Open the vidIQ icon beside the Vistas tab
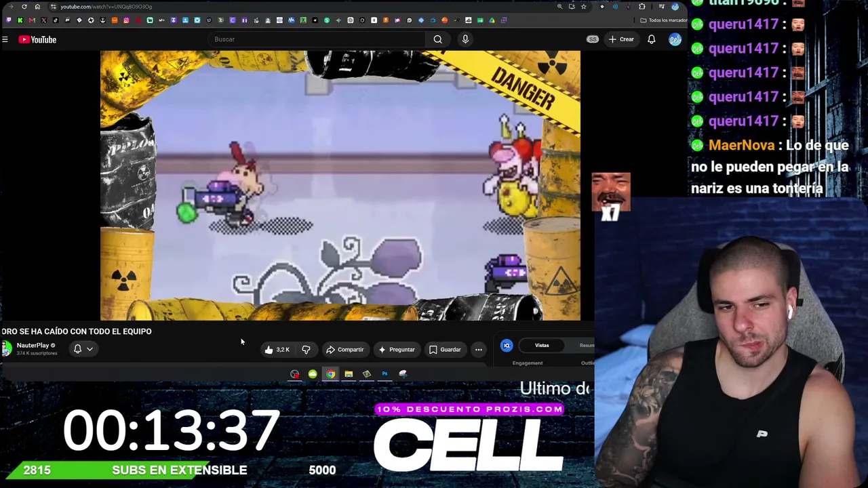 [507, 346]
